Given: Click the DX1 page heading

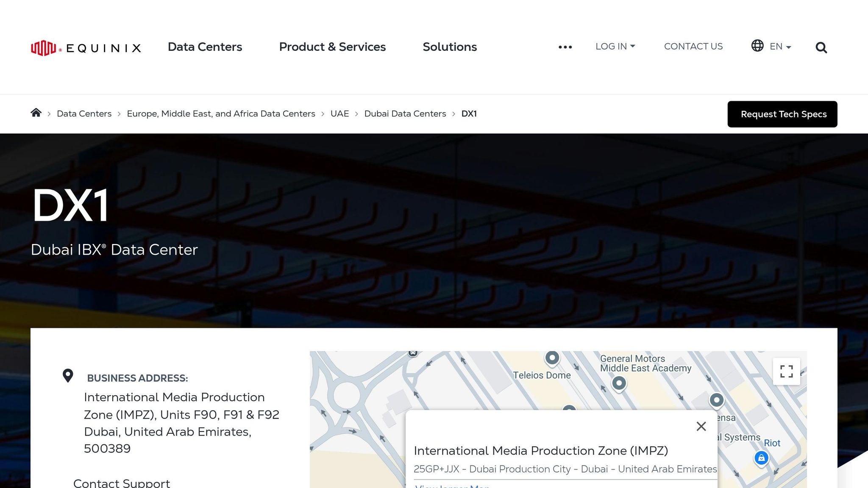Looking at the screenshot, I should pyautogui.click(x=70, y=206).
